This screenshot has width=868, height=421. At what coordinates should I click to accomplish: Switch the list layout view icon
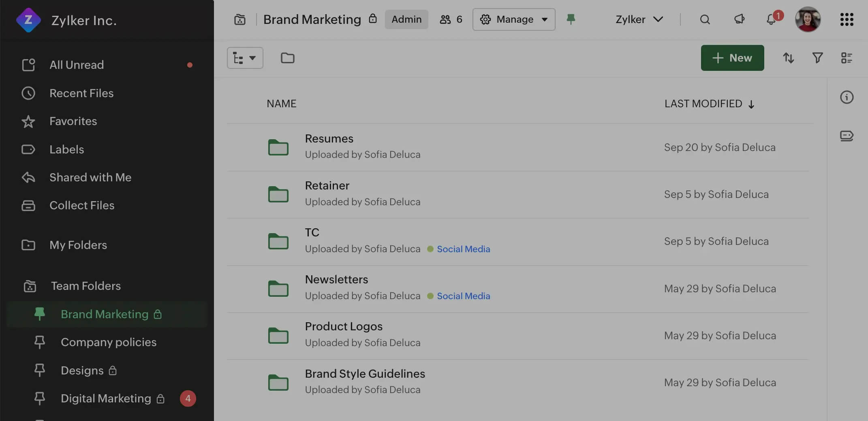tap(847, 58)
